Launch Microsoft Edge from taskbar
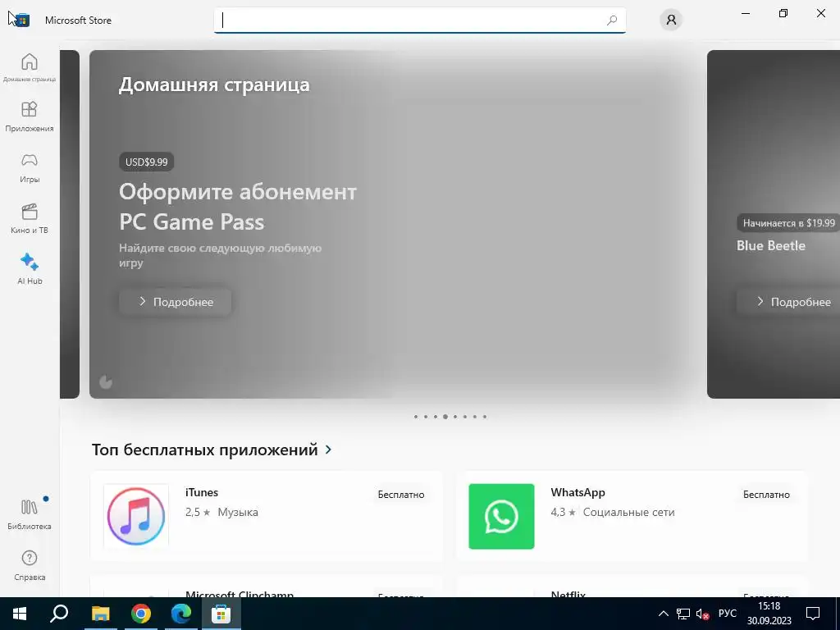Screen dimensions: 840x630 pyautogui.click(x=181, y=614)
